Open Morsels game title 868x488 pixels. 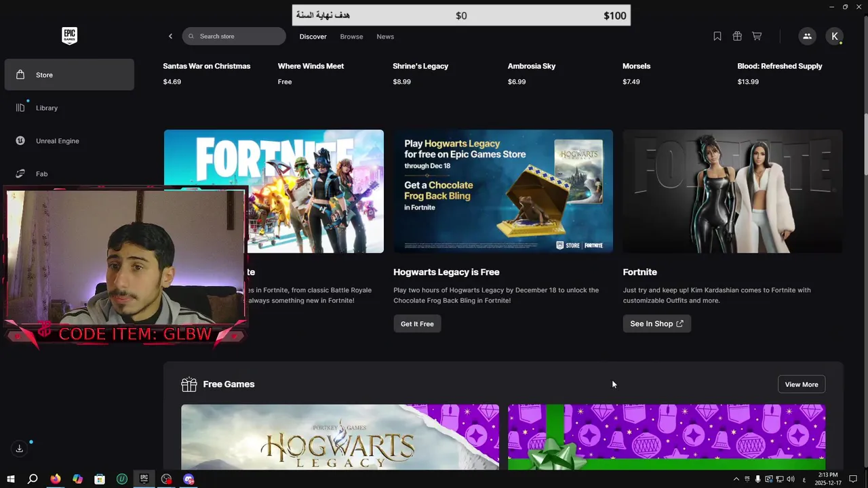pos(636,66)
